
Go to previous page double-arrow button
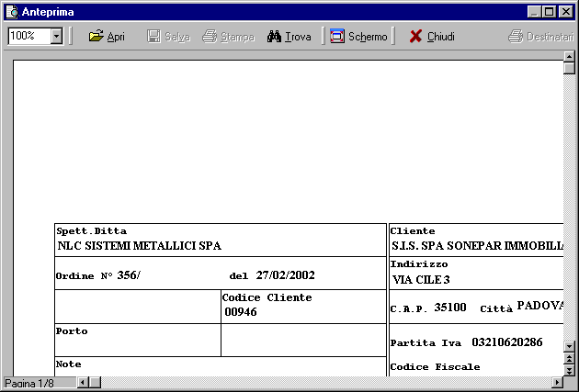(569, 358)
